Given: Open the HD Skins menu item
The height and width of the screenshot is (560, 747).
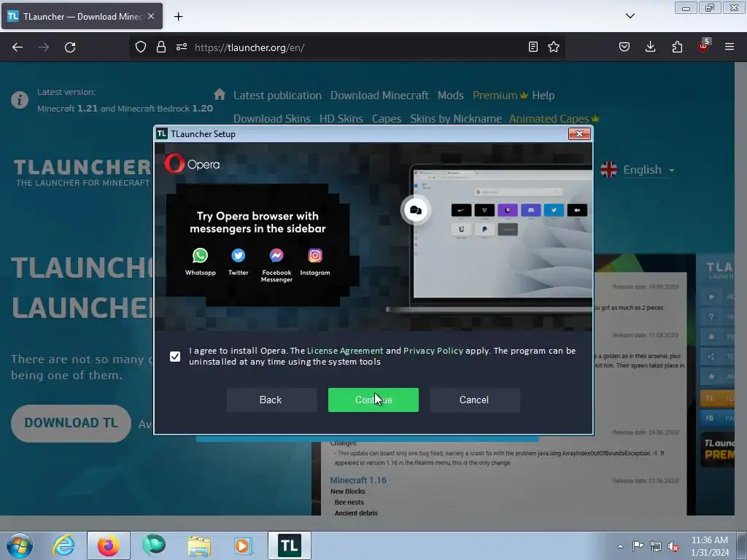Looking at the screenshot, I should (x=341, y=119).
